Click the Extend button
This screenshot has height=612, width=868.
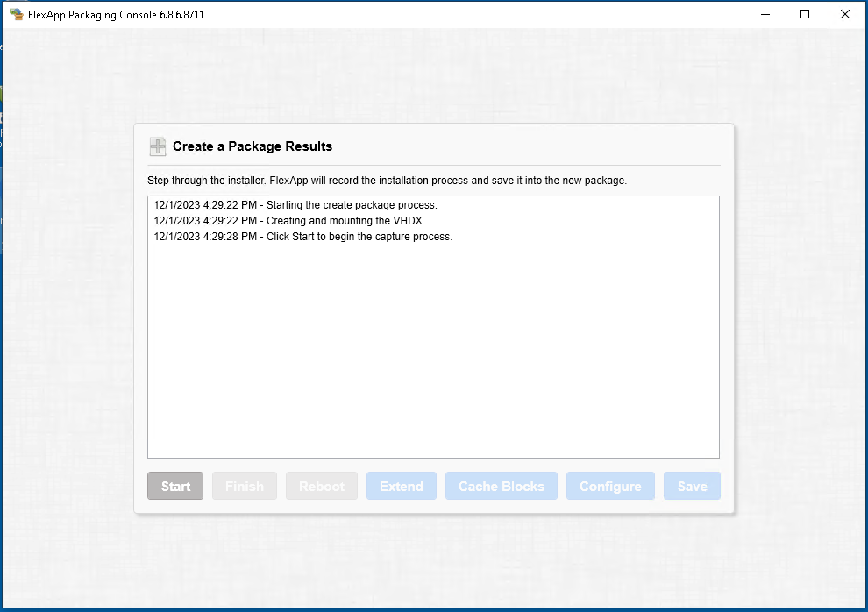coord(402,486)
